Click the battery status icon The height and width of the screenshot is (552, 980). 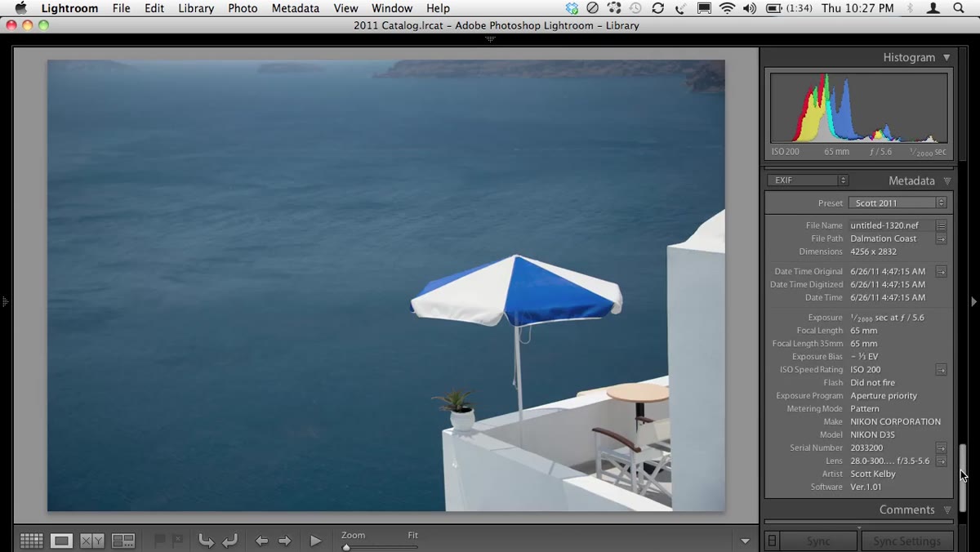click(774, 8)
